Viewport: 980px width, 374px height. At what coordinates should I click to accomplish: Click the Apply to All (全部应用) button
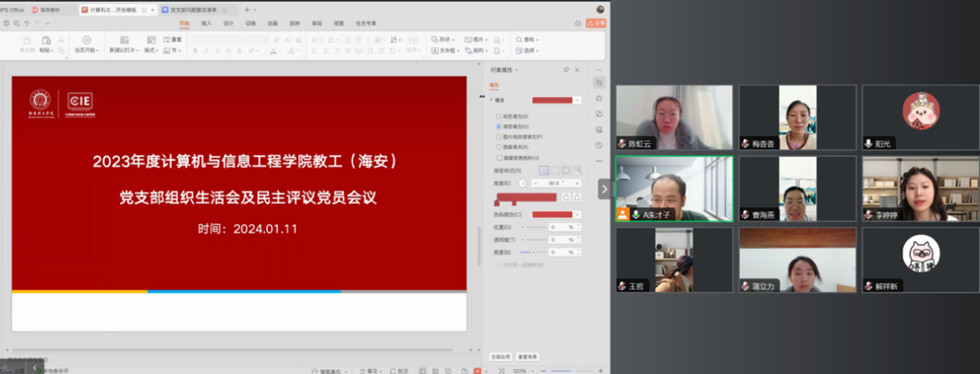pos(501,356)
